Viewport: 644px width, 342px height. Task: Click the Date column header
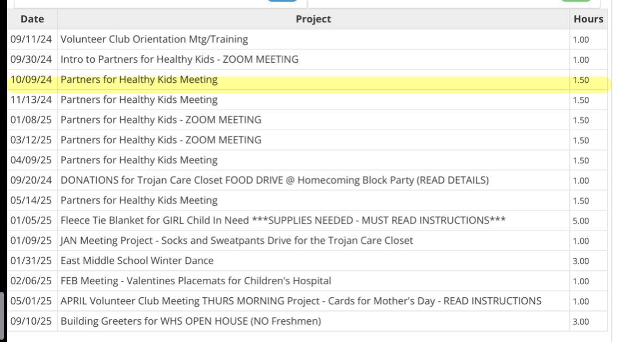click(32, 19)
